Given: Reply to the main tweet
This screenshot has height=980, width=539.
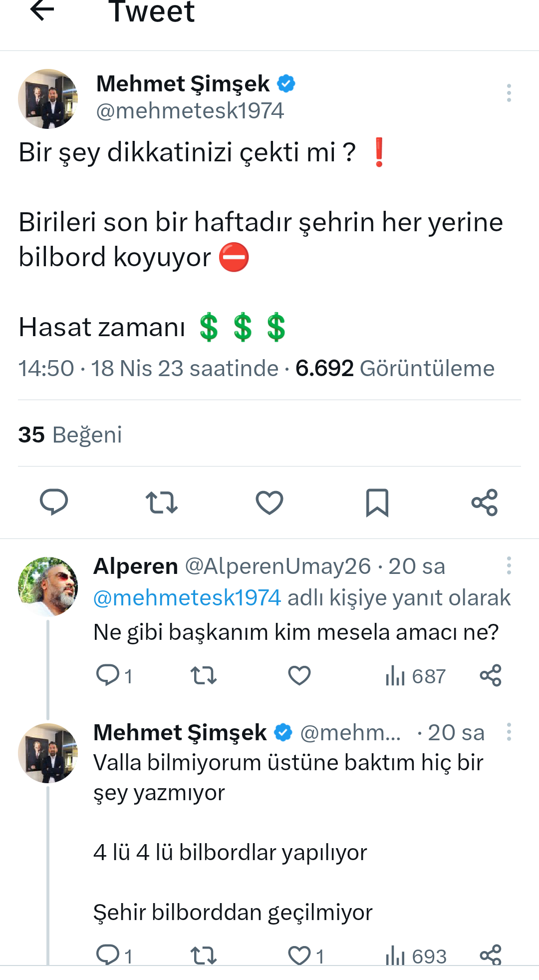Looking at the screenshot, I should [54, 502].
